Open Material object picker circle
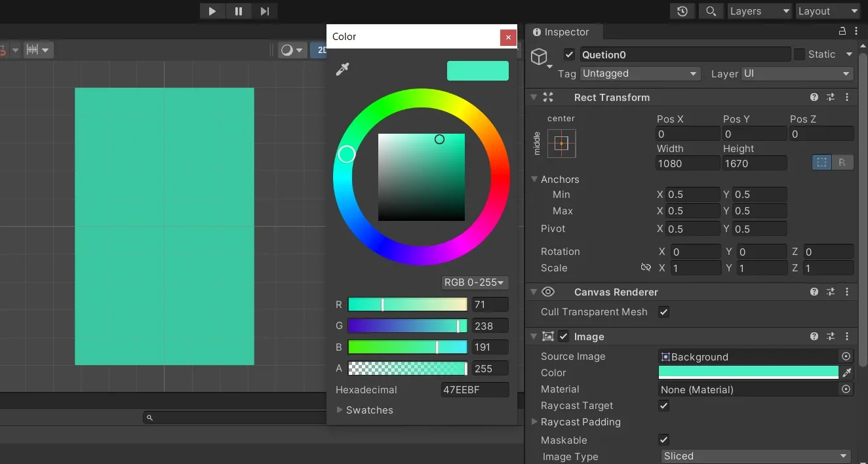 coord(846,389)
